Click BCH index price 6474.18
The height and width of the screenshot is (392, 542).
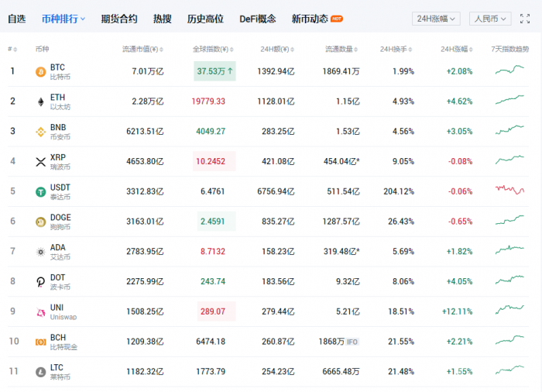(x=211, y=342)
